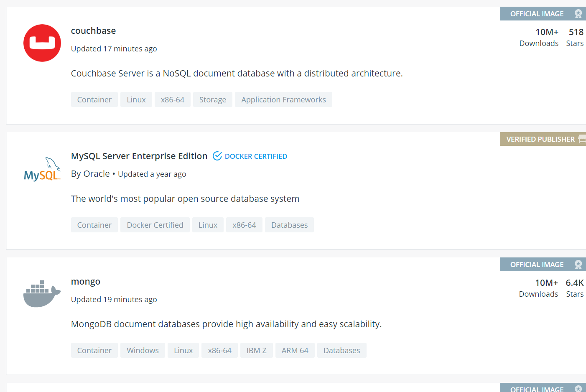Open the mongo repository title
The image size is (586, 392).
86,282
